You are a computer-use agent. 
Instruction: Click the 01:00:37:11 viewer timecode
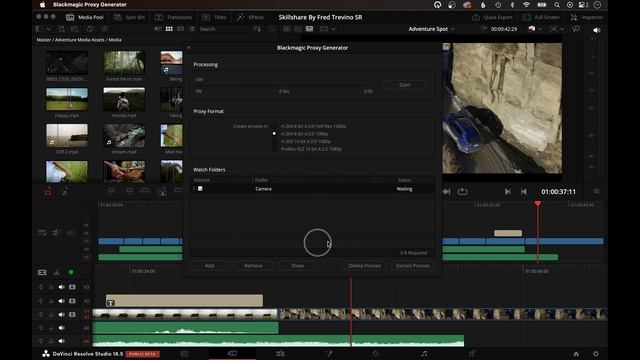[558, 192]
